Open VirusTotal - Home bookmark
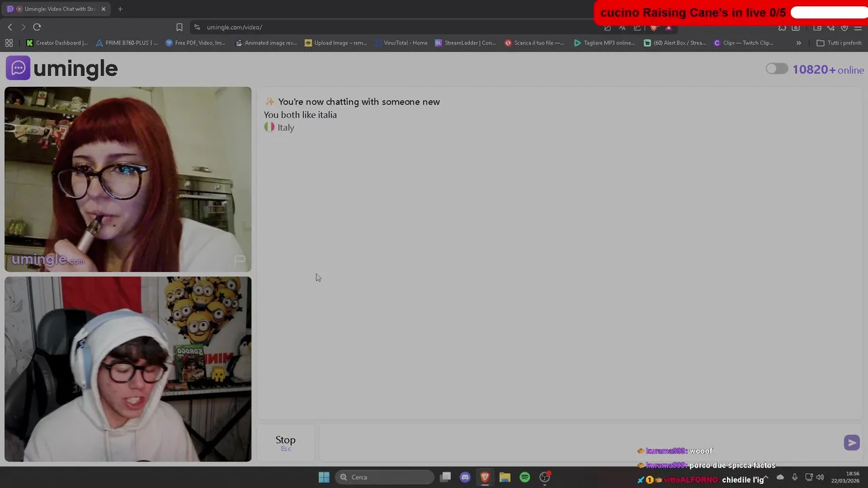Image resolution: width=868 pixels, height=488 pixels. coord(401,43)
